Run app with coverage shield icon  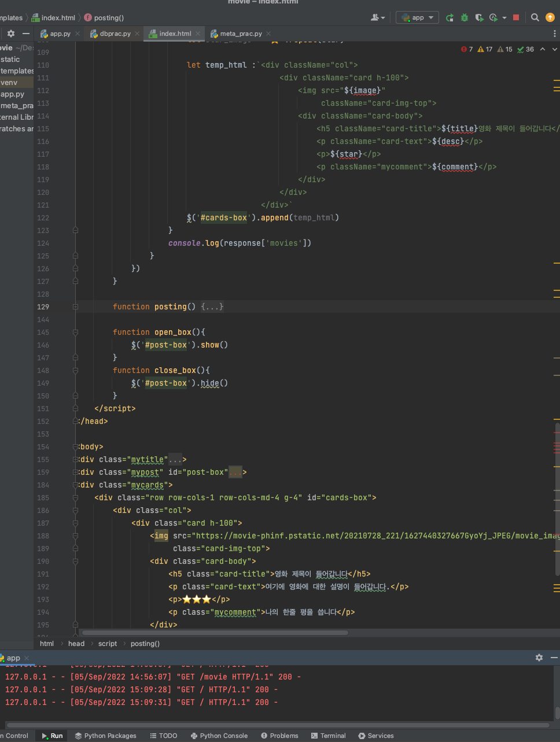point(479,17)
